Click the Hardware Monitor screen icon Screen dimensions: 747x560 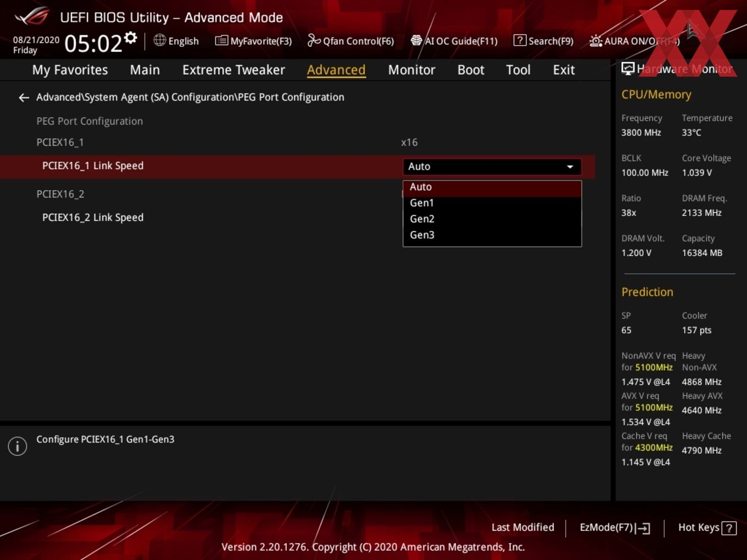pyautogui.click(x=628, y=69)
